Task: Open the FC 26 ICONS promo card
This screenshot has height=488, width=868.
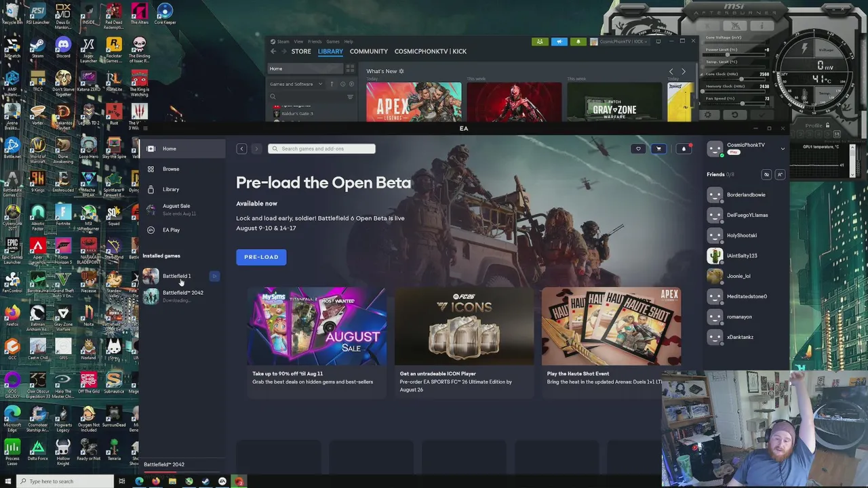Action: coord(464,341)
